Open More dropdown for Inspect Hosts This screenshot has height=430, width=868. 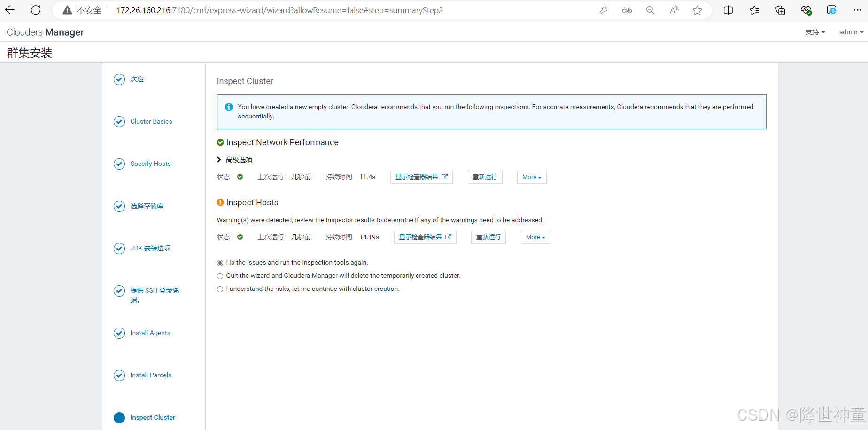pos(535,237)
